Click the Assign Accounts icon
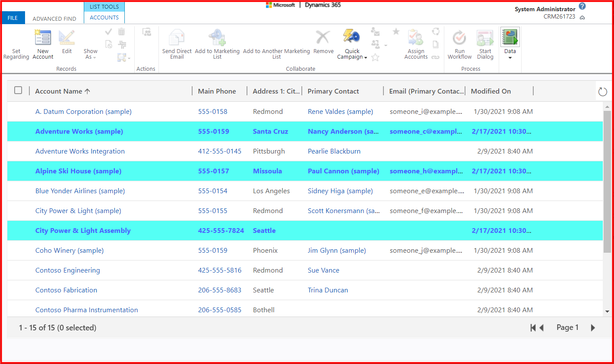Screen dimensions: 614x364 (x=416, y=38)
